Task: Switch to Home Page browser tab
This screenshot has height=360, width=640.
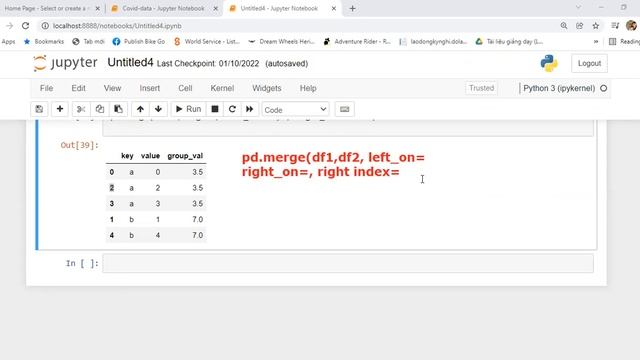Action: coord(47,8)
